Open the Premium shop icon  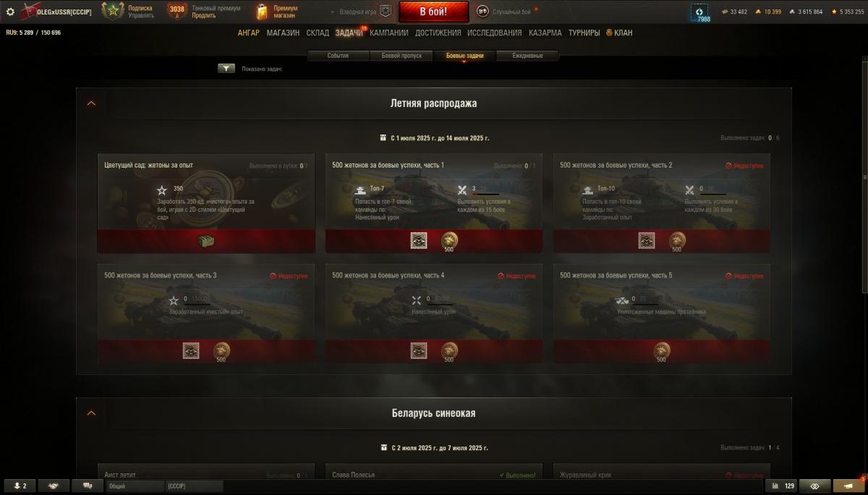click(x=262, y=12)
